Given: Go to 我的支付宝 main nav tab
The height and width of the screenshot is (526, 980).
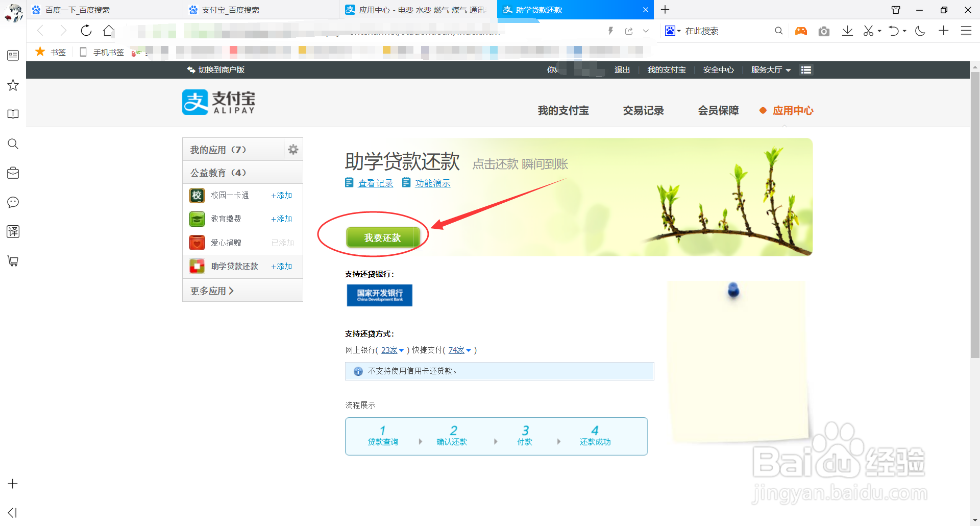Looking at the screenshot, I should [563, 110].
